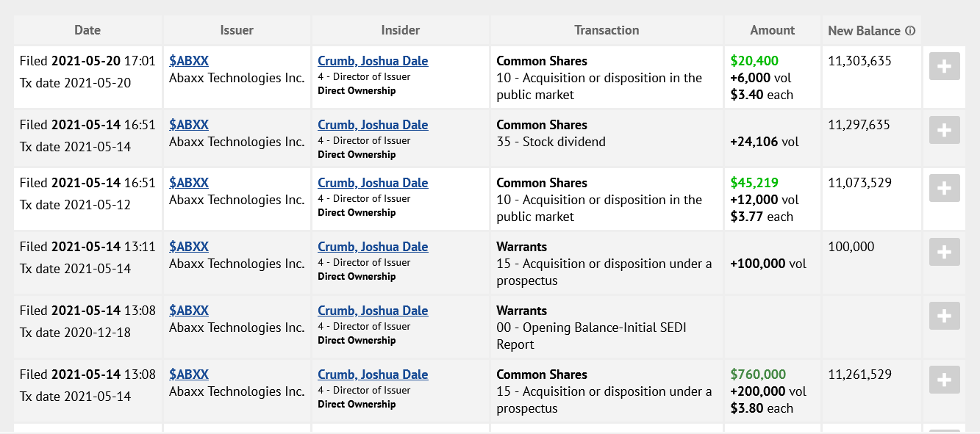Expand the Stock dividend transaction row
Image resolution: width=980 pixels, height=434 pixels.
tap(945, 130)
